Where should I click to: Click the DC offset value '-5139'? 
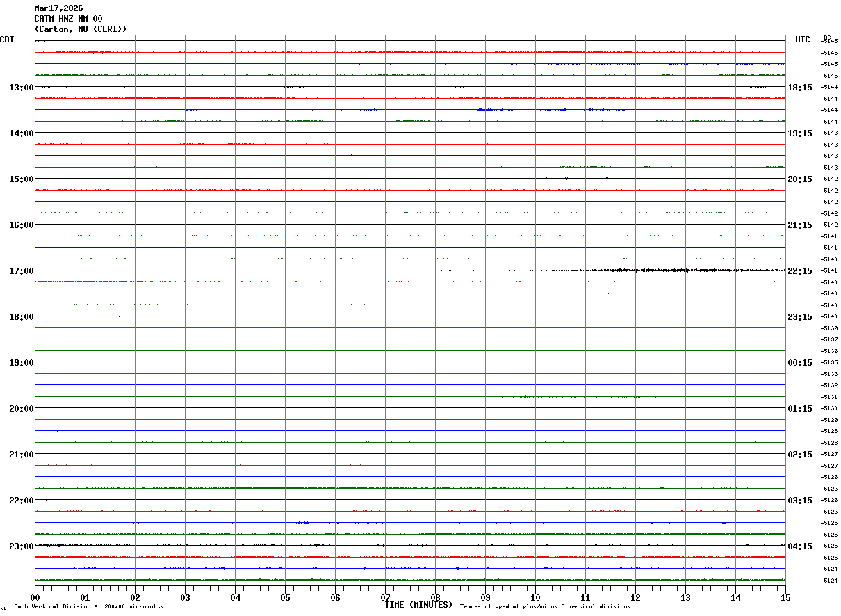coord(829,328)
